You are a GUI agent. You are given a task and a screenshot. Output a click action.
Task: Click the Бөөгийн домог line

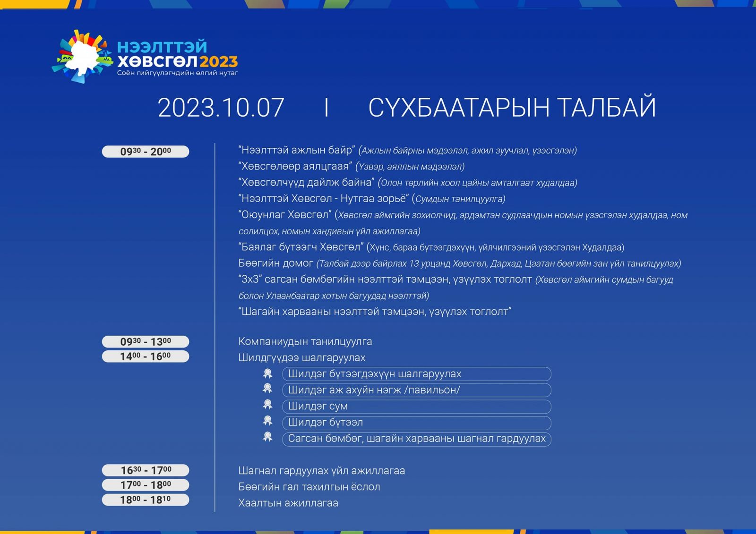pos(460,263)
